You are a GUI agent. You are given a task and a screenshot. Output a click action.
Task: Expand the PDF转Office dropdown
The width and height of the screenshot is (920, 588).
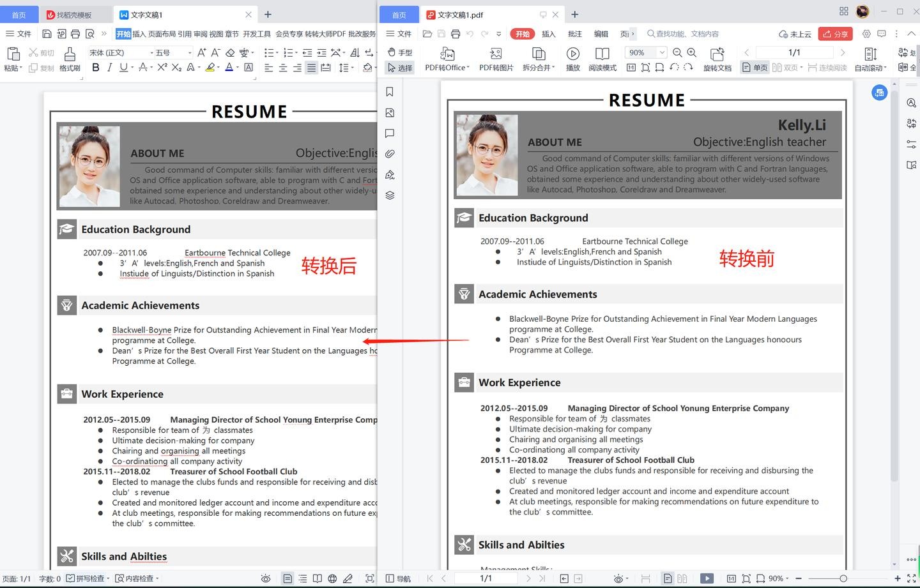pyautogui.click(x=447, y=58)
